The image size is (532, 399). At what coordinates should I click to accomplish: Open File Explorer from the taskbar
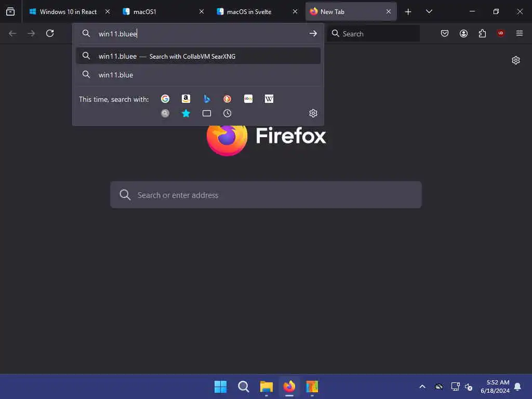[267, 387]
